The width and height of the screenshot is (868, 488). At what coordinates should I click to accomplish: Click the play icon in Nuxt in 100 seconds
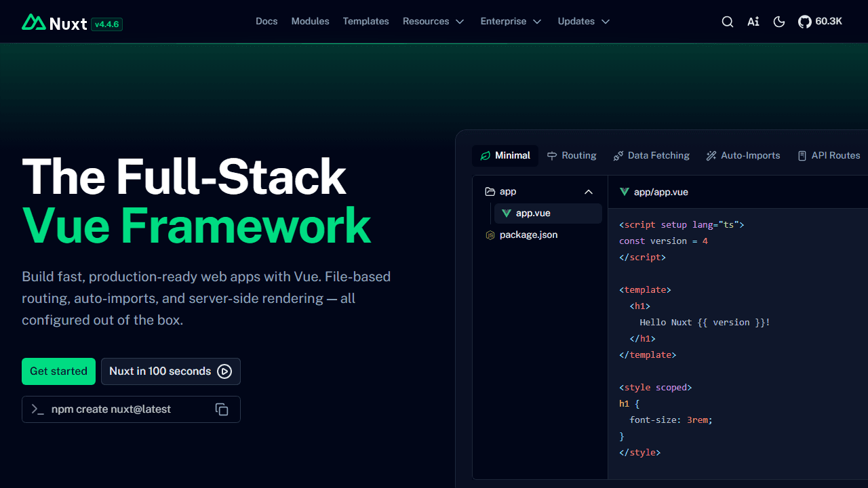coord(224,371)
